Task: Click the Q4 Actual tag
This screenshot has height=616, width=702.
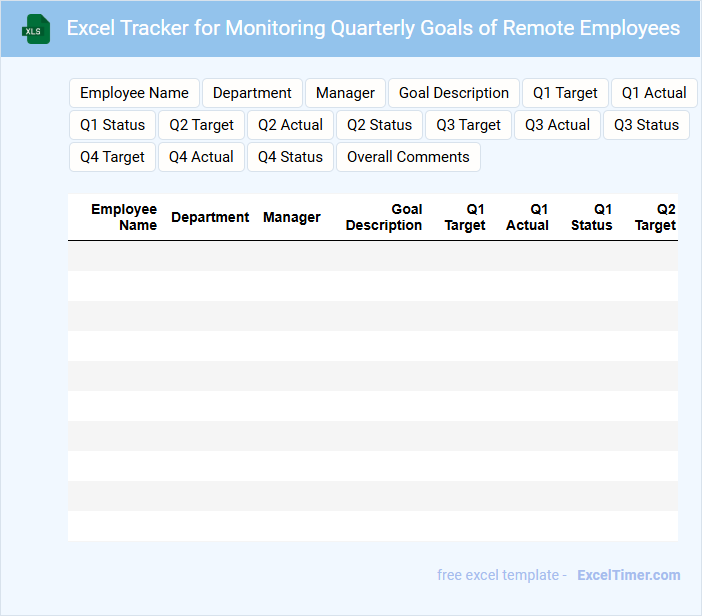Action: coord(201,157)
